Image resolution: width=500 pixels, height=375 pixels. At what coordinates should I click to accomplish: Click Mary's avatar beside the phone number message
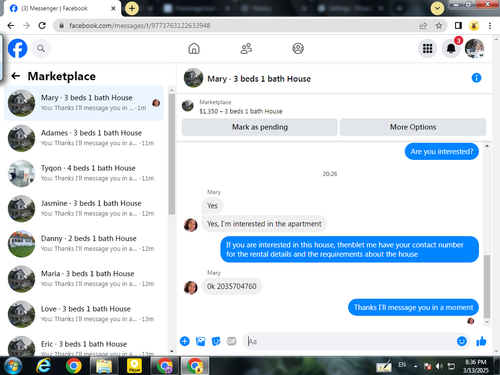click(x=191, y=288)
